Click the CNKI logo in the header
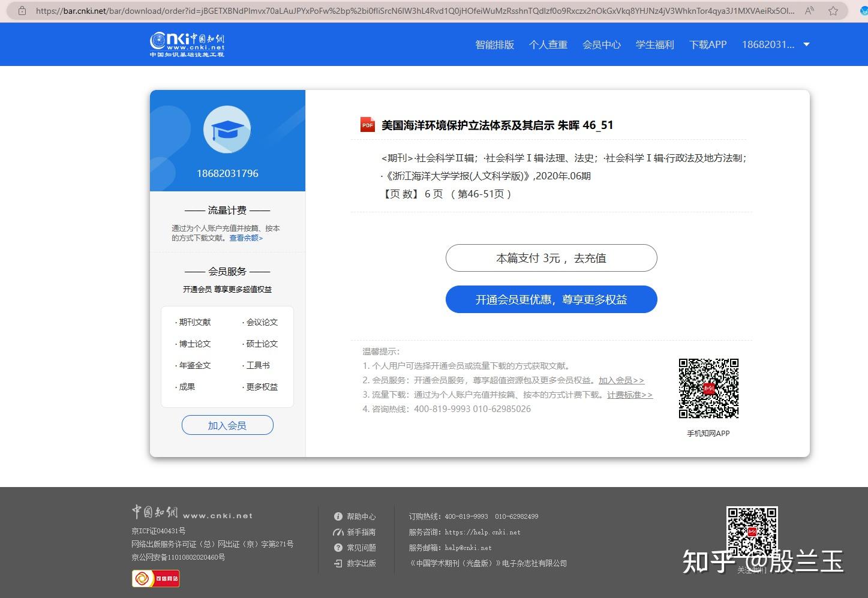The image size is (868, 598). pos(187,44)
